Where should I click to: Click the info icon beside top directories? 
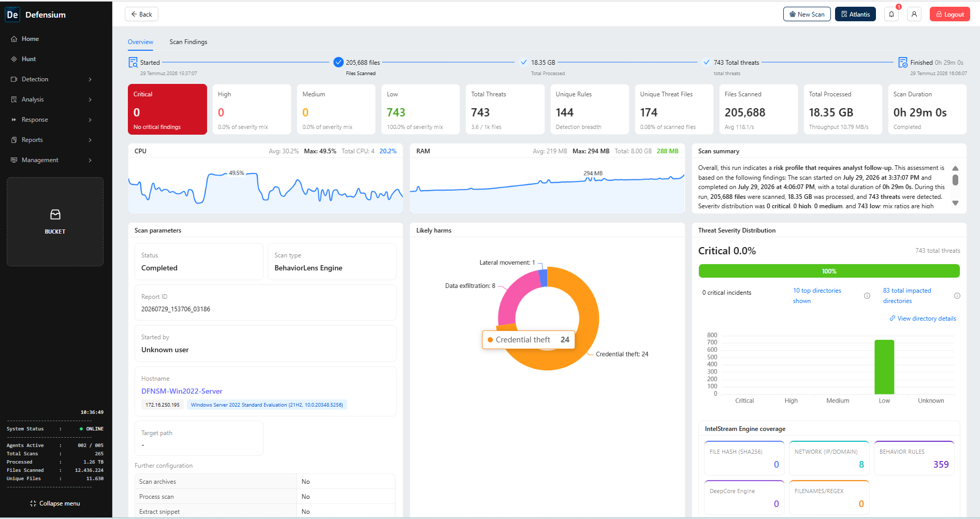point(867,296)
